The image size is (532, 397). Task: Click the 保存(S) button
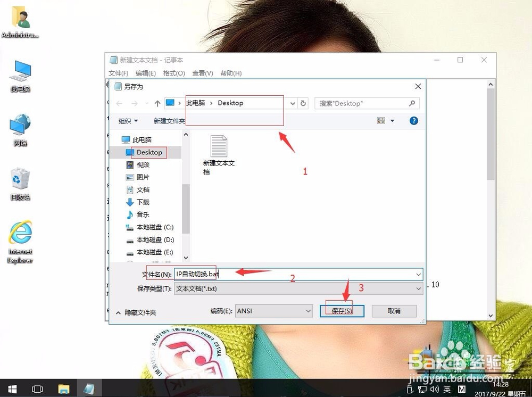(x=342, y=310)
